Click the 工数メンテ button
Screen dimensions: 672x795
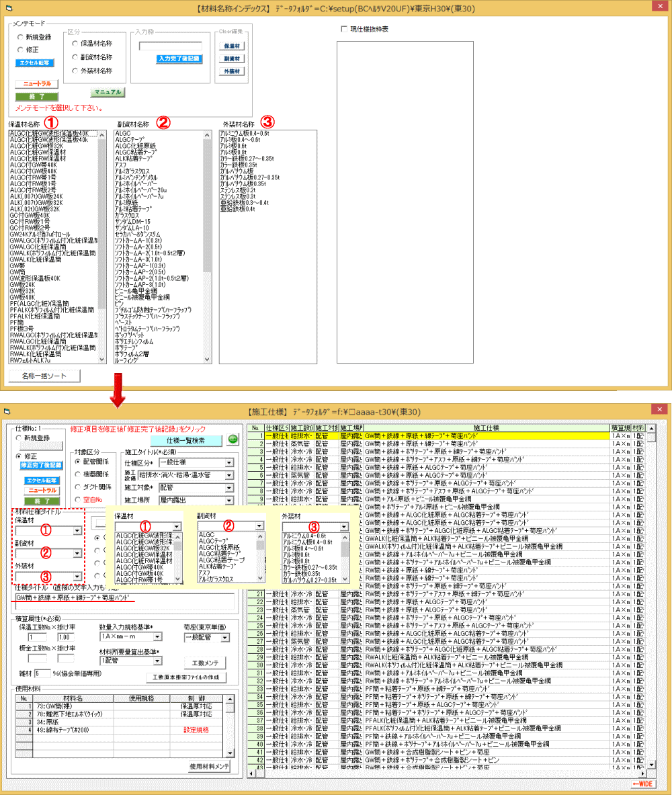(205, 663)
